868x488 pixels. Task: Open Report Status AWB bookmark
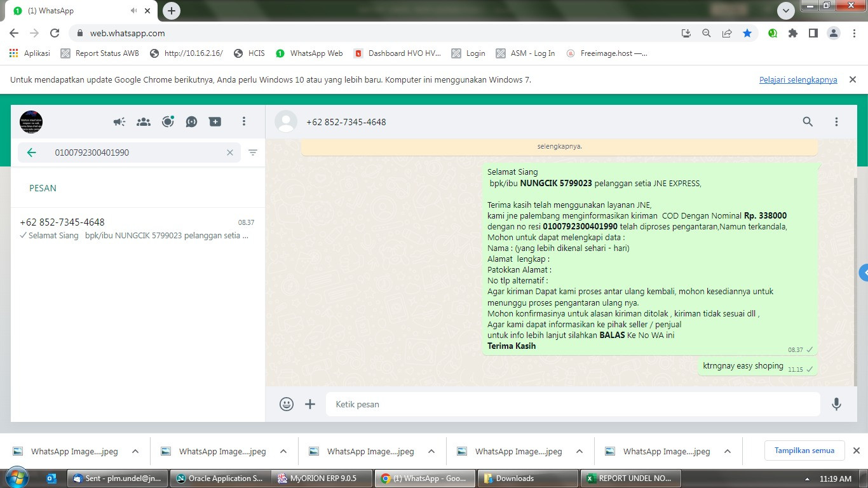coord(100,53)
